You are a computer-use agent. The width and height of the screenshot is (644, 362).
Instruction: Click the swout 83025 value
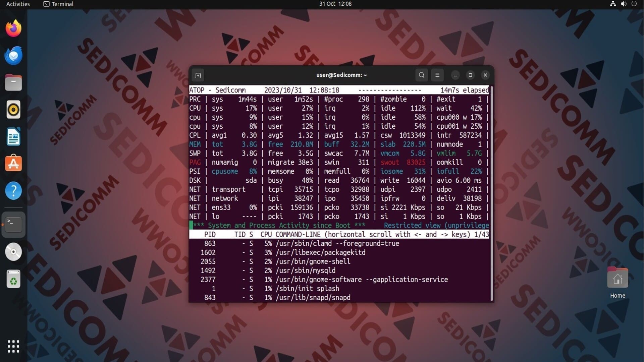(403, 162)
